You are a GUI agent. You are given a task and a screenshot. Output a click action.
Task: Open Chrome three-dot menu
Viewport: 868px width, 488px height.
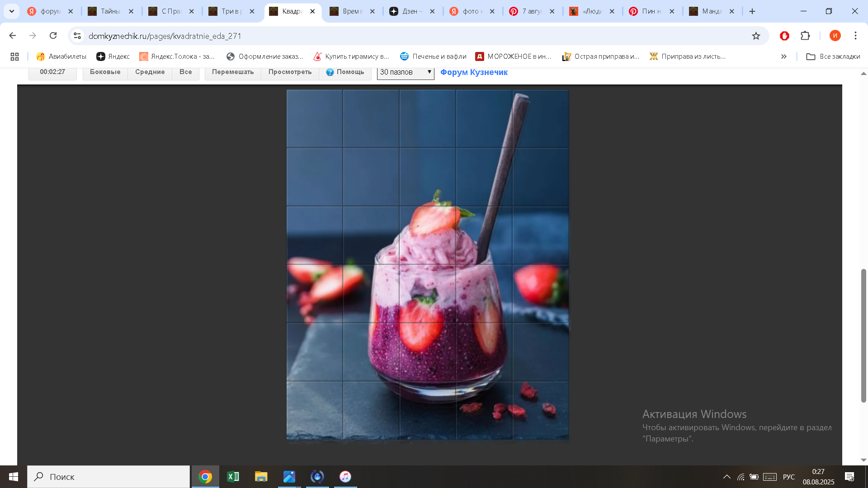click(x=855, y=36)
